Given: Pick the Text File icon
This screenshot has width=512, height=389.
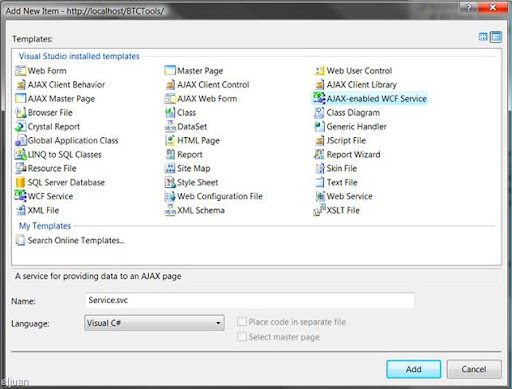Looking at the screenshot, I should click(319, 182).
